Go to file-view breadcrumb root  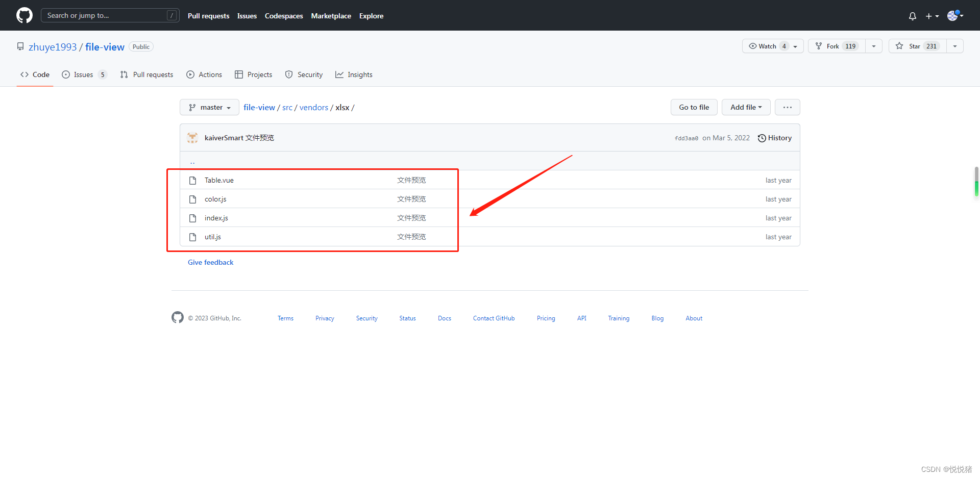[x=259, y=107]
